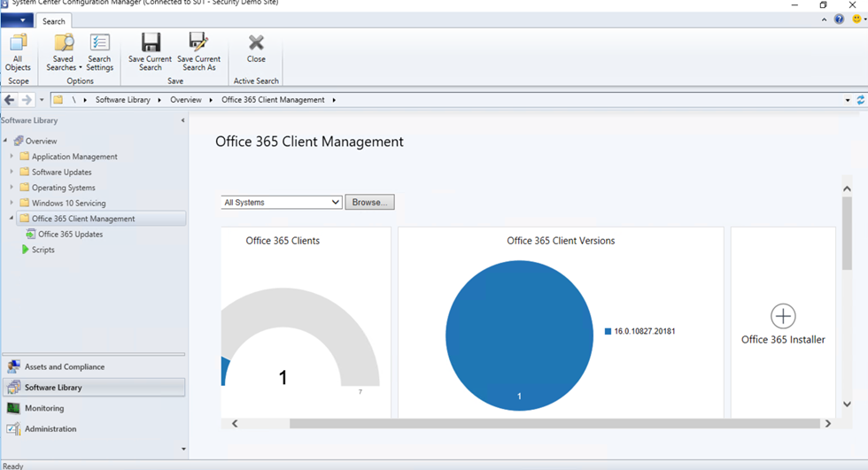The image size is (868, 470).
Task: Open the navigation history dropdown arrow
Action: [x=42, y=100]
